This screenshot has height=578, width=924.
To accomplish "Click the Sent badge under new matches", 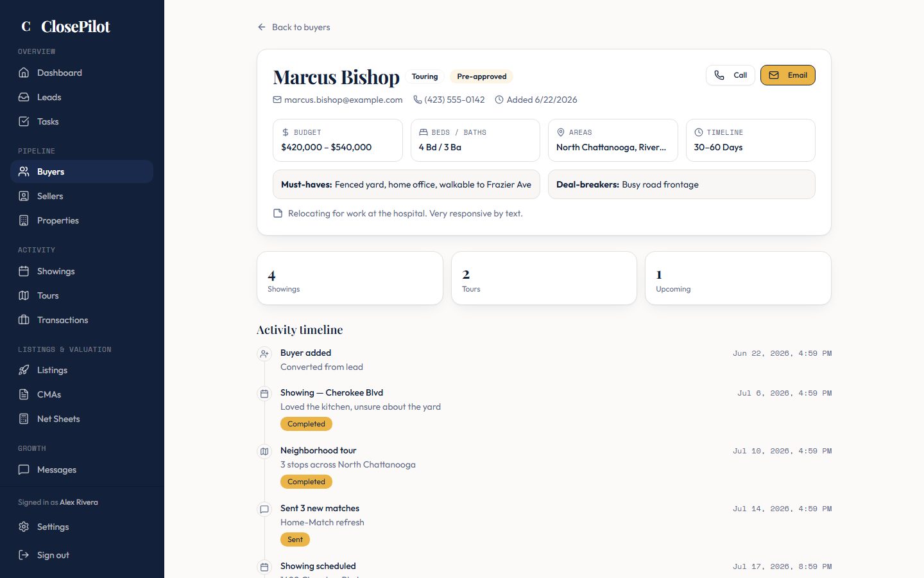I will point(295,539).
